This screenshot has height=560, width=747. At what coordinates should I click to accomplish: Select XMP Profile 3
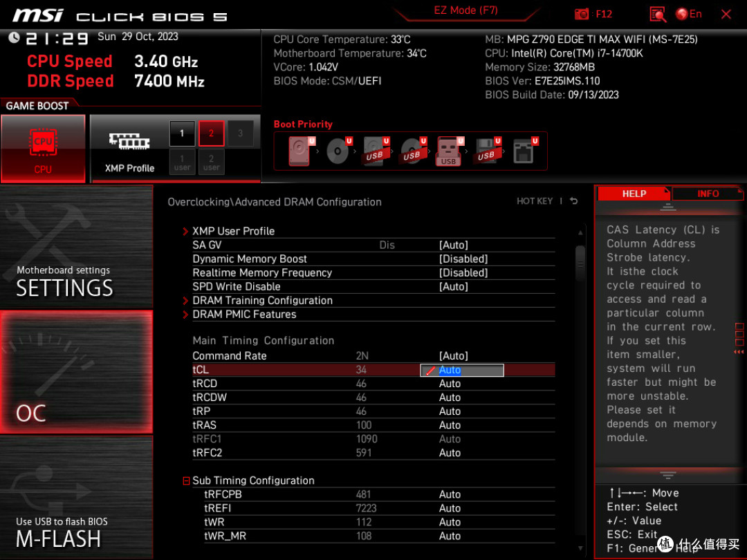(x=240, y=133)
